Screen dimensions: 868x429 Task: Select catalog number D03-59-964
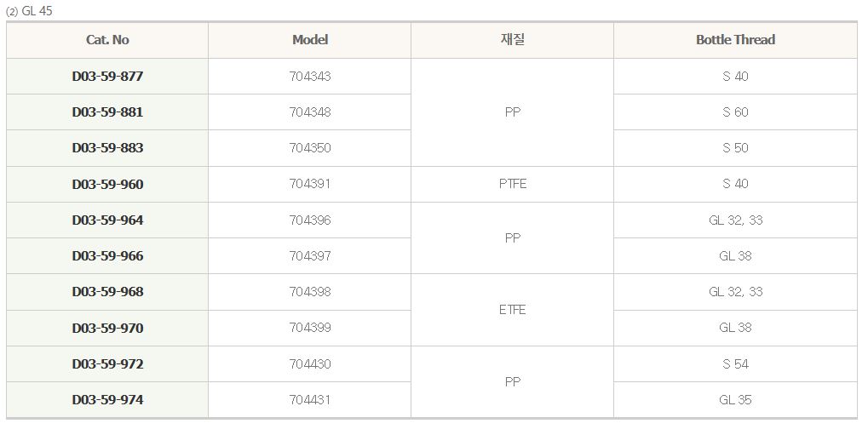(107, 220)
